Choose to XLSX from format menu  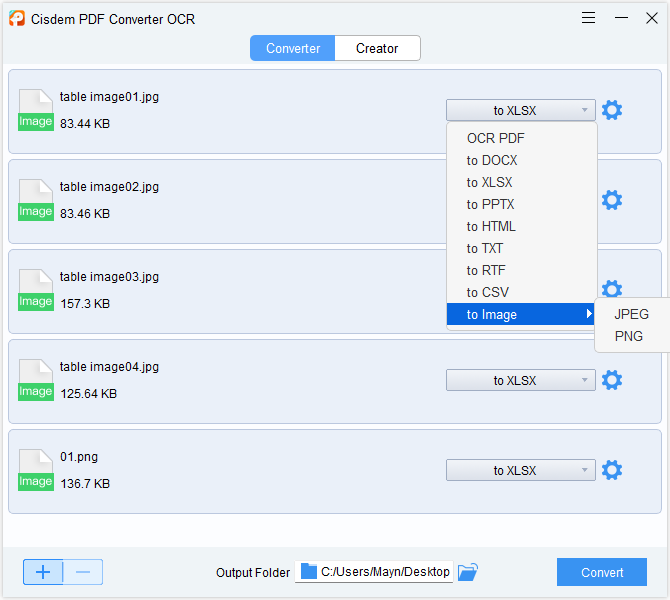point(521,182)
